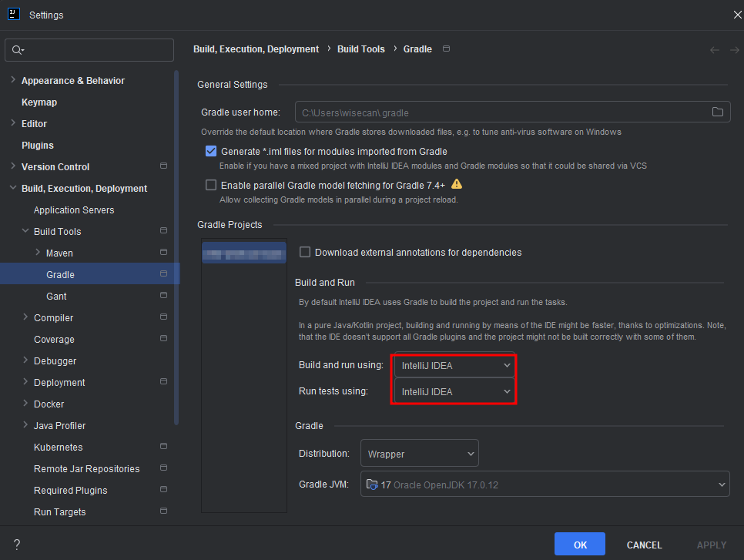Click the project-level icon on Maven row

click(x=164, y=252)
